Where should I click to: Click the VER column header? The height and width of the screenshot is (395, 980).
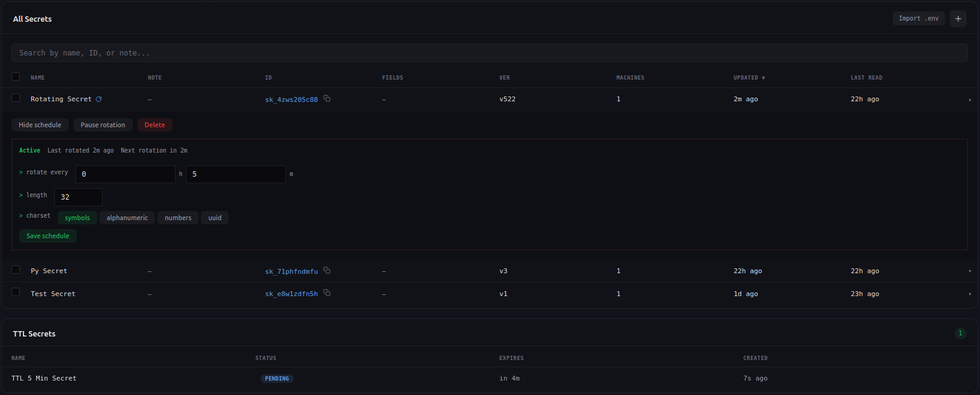[x=504, y=78]
